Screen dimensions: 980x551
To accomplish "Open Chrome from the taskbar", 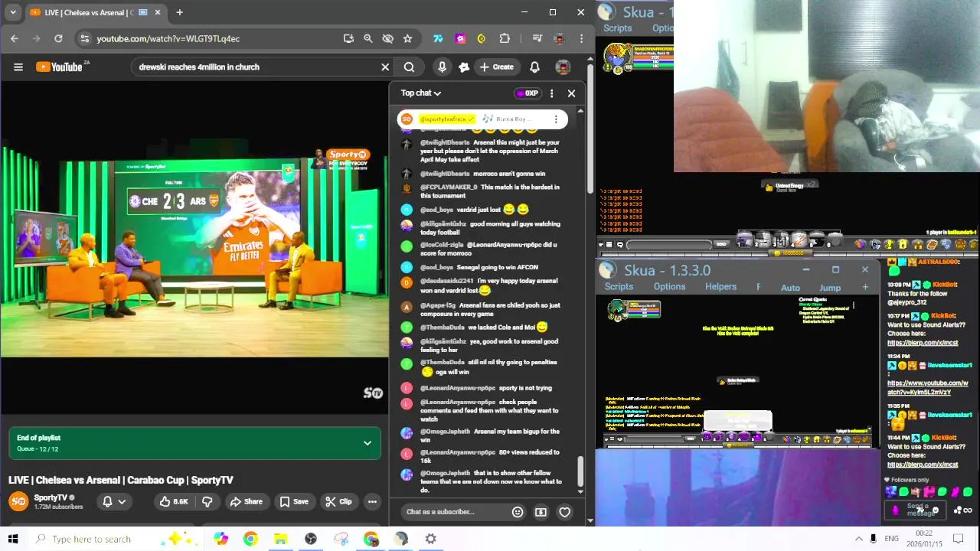I will 250,539.
